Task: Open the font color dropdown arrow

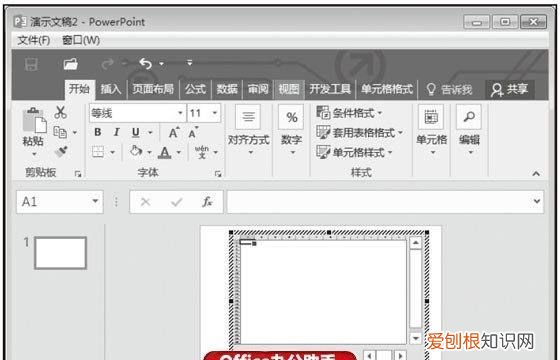Action: [179, 152]
